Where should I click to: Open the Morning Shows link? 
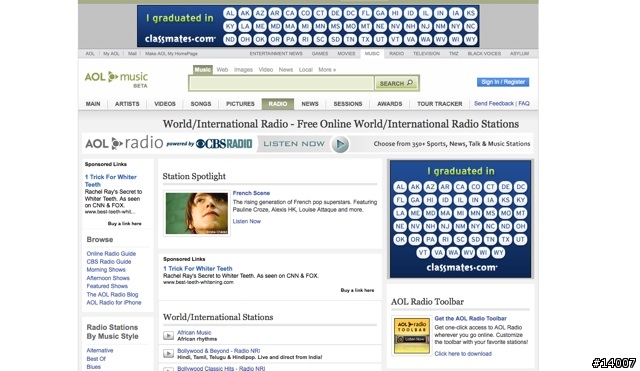click(x=106, y=270)
